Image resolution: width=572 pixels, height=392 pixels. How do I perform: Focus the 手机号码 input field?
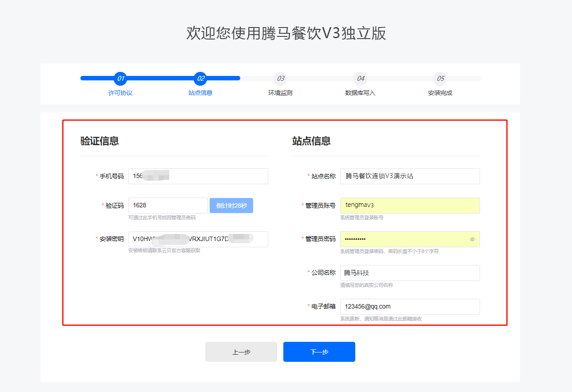click(x=198, y=176)
